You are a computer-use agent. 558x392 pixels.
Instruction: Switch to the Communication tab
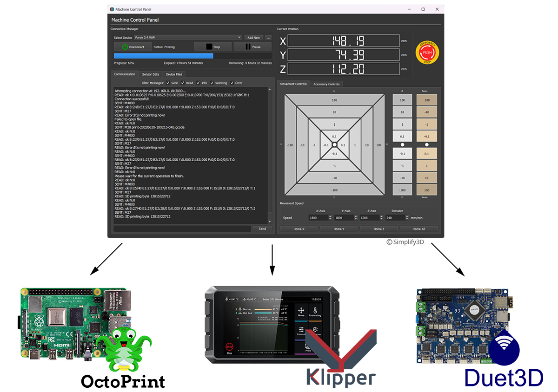[x=125, y=74]
